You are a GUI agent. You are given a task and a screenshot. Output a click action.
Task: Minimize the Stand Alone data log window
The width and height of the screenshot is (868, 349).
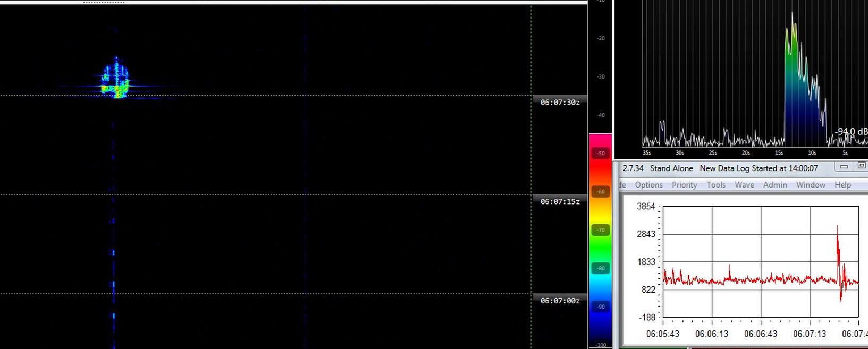tap(844, 167)
